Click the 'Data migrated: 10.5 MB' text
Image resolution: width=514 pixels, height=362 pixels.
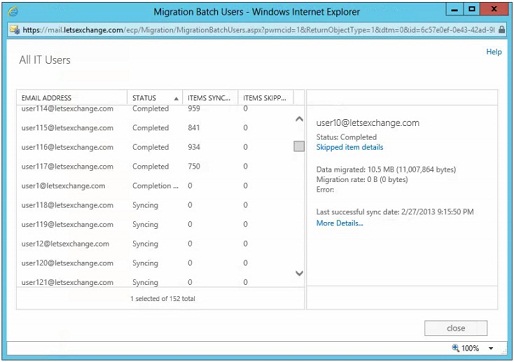point(386,169)
